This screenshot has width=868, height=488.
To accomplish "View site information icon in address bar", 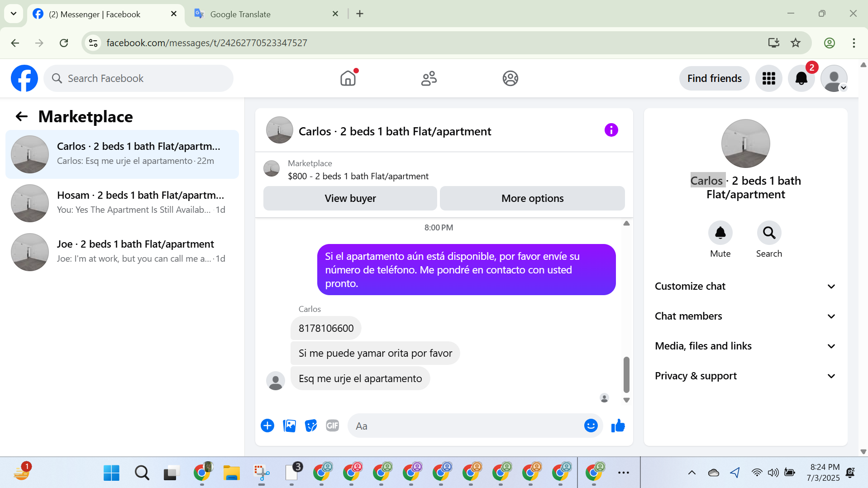I will click(93, 43).
